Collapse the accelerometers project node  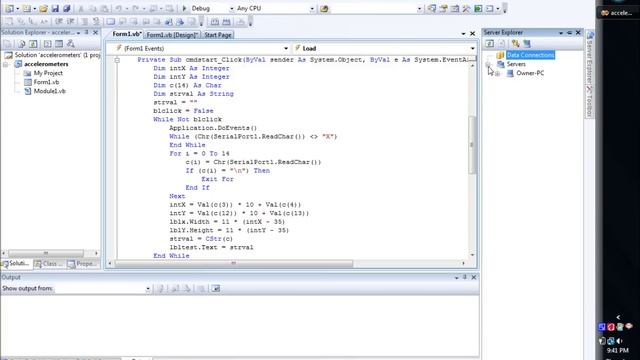click(x=6, y=64)
